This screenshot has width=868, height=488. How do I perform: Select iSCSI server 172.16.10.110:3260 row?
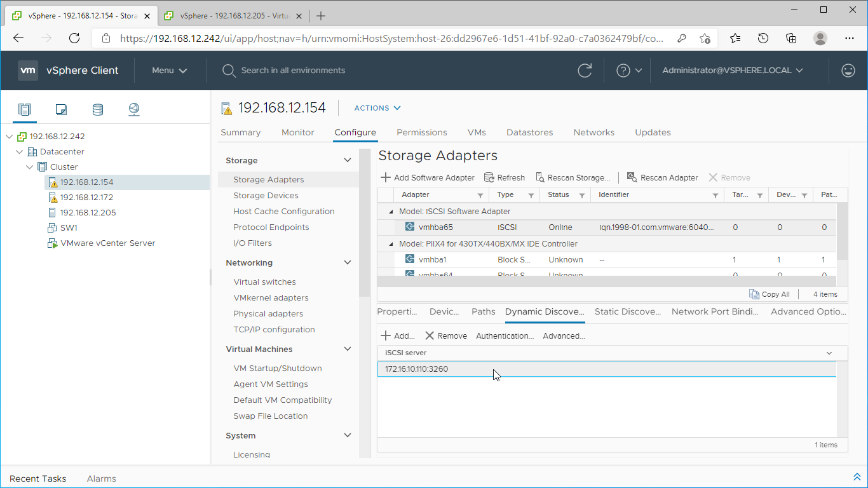point(607,369)
